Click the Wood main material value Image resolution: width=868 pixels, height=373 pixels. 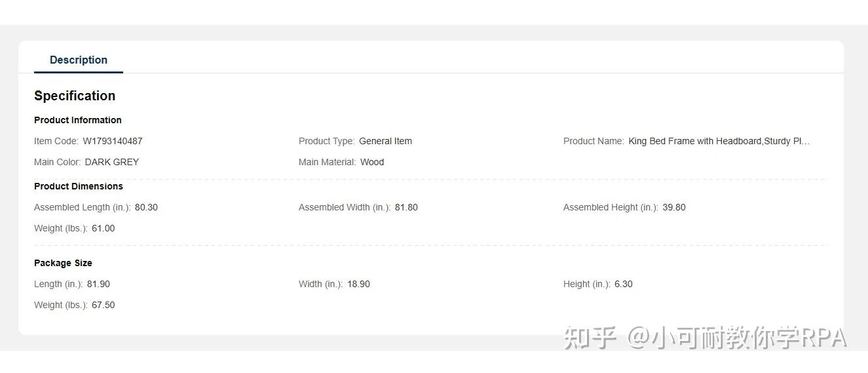point(372,162)
